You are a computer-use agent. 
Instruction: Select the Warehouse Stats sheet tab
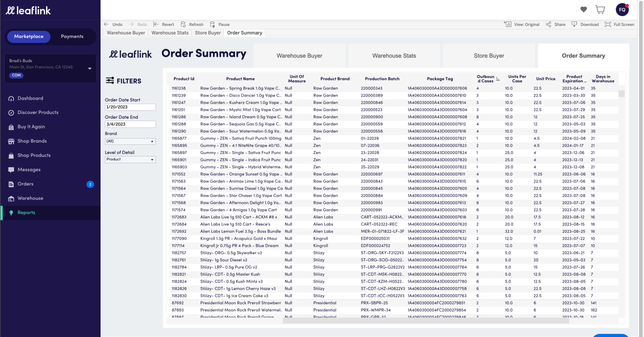[x=170, y=33]
